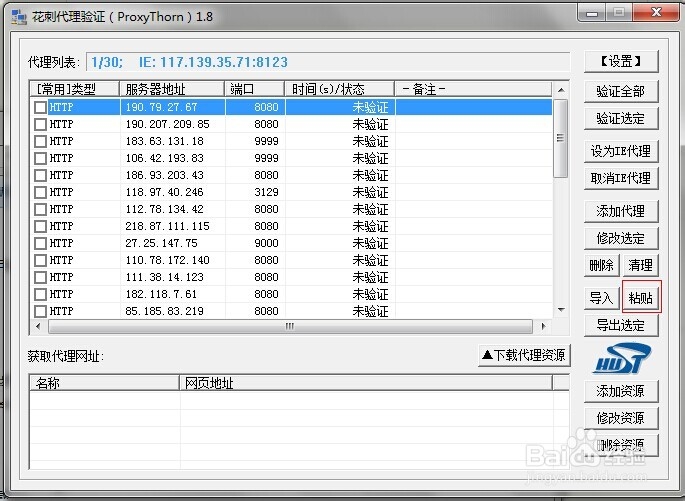Check the box for 182.118.7.61

click(x=40, y=294)
